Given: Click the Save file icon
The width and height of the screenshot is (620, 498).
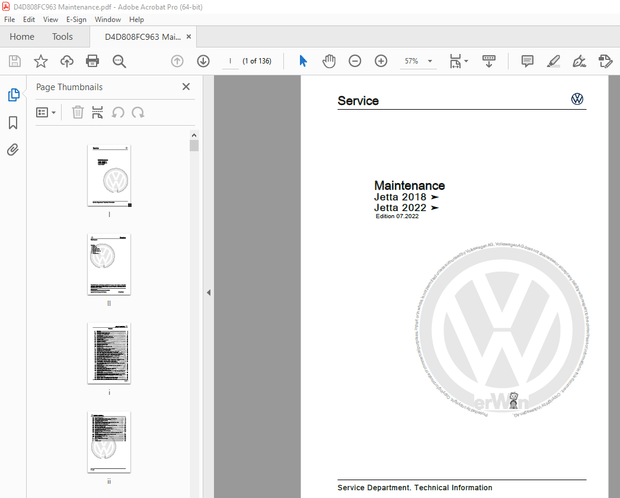Looking at the screenshot, I should pos(15,61).
